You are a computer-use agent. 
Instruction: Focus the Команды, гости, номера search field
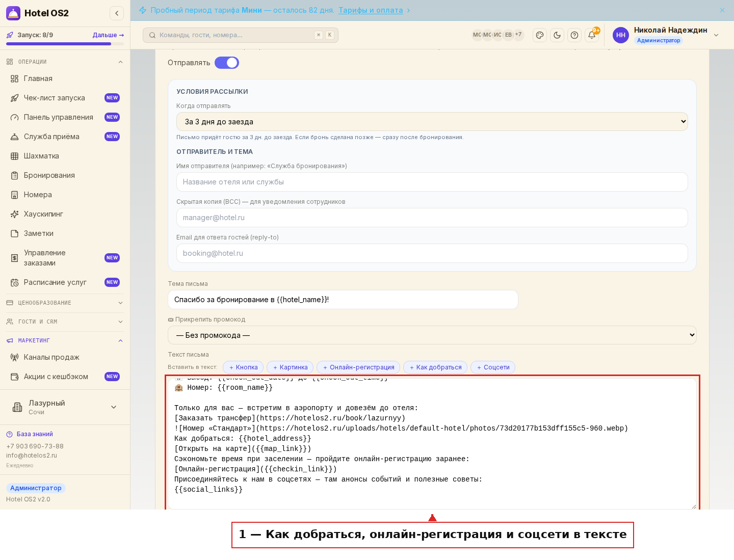tap(241, 35)
